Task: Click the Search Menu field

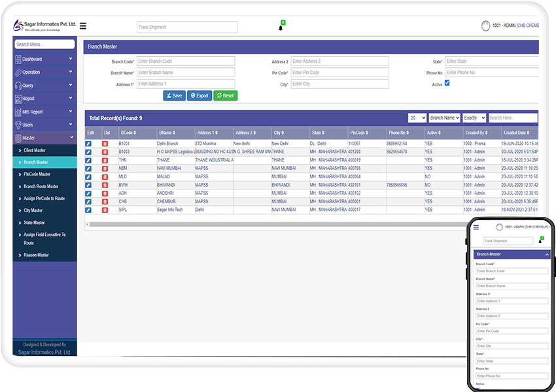Action: click(x=44, y=44)
